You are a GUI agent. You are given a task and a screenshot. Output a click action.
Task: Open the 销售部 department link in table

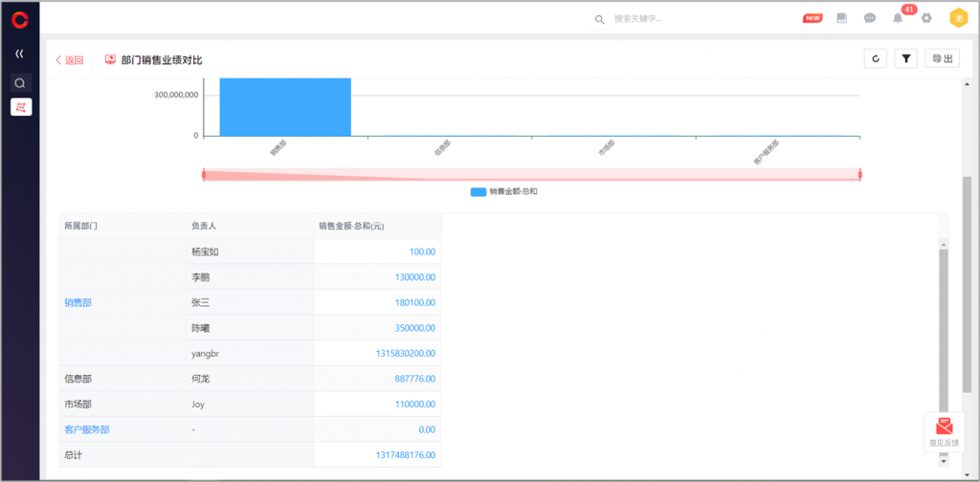pyautogui.click(x=80, y=302)
